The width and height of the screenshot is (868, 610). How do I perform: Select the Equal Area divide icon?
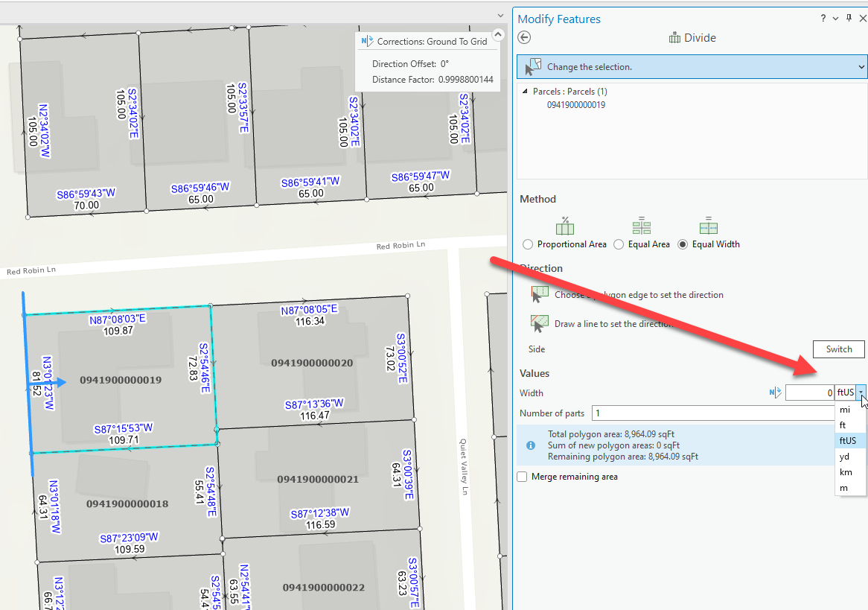pyautogui.click(x=642, y=226)
